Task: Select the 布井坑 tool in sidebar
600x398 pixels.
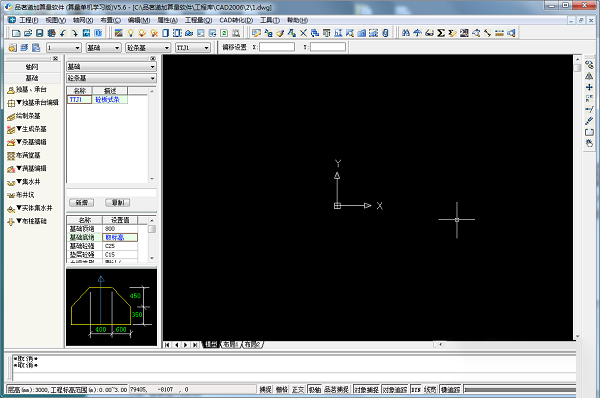Action: tap(21, 195)
